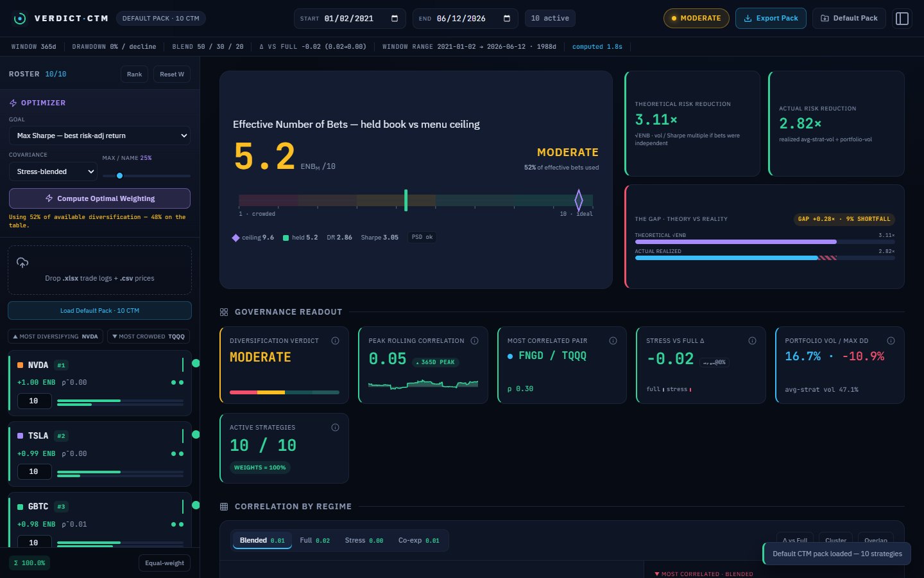Click the purple ceiling diamond legend icon
This screenshot has height=578, width=924.
click(235, 238)
